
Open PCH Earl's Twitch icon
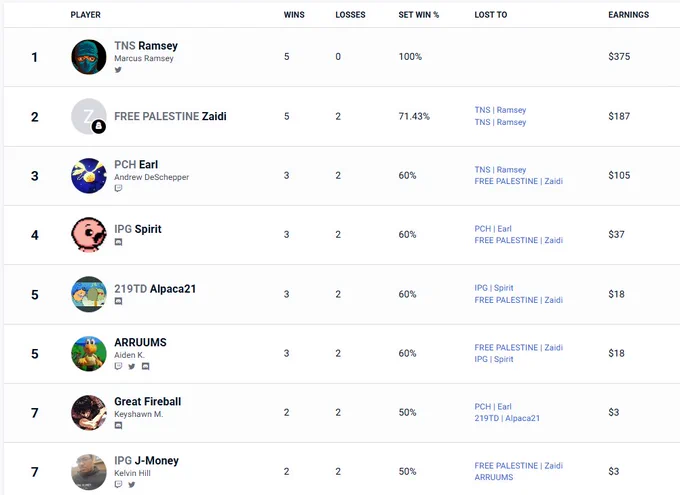tap(118, 188)
